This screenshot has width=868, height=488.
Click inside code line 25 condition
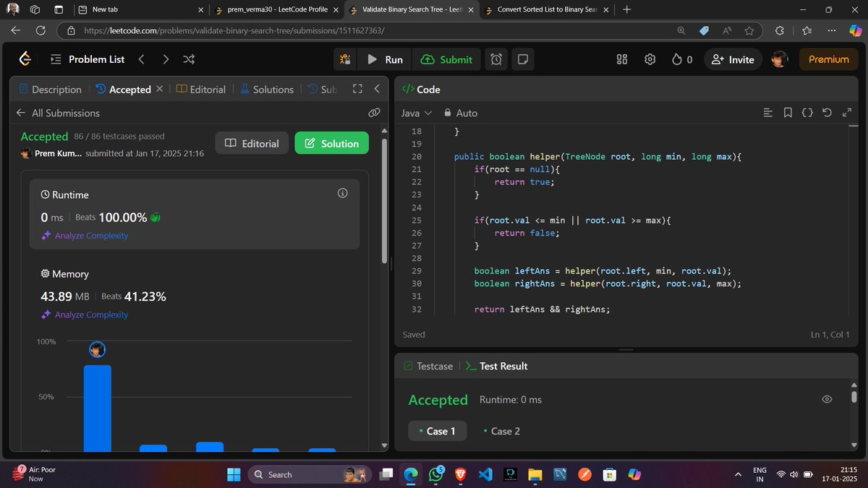[x=572, y=220]
